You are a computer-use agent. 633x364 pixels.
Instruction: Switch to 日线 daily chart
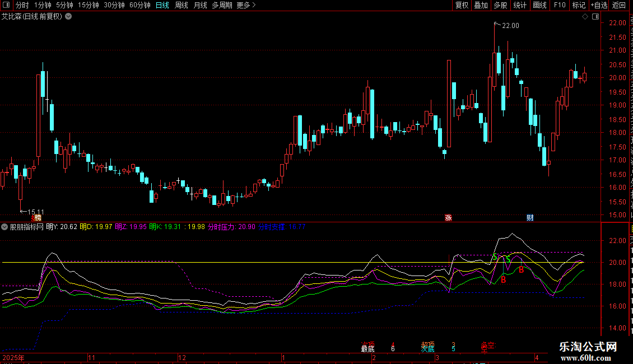(162, 5)
